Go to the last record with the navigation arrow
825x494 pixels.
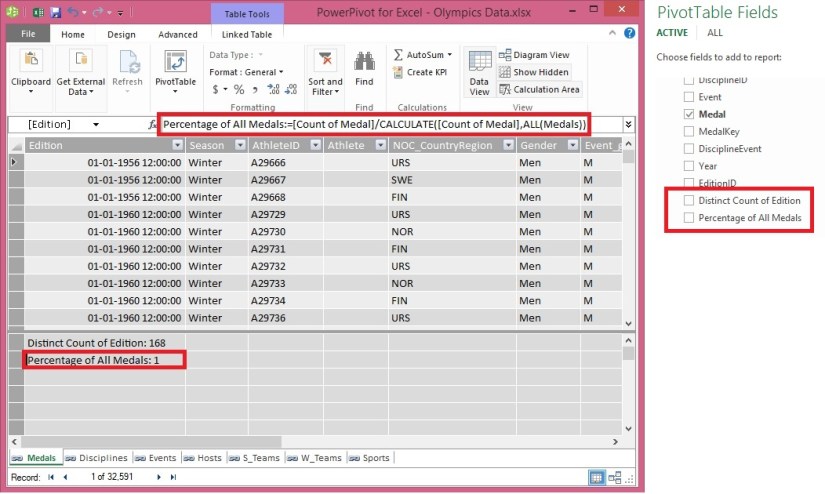173,477
